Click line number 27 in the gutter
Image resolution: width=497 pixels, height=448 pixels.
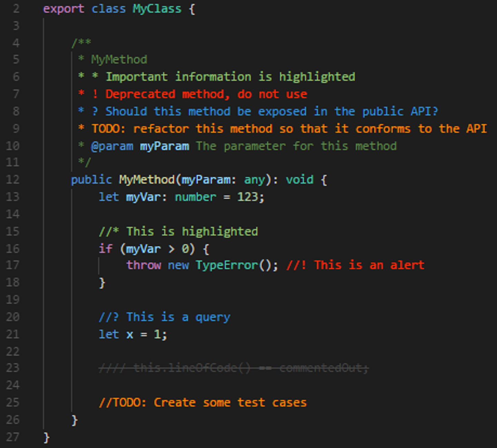point(13,437)
